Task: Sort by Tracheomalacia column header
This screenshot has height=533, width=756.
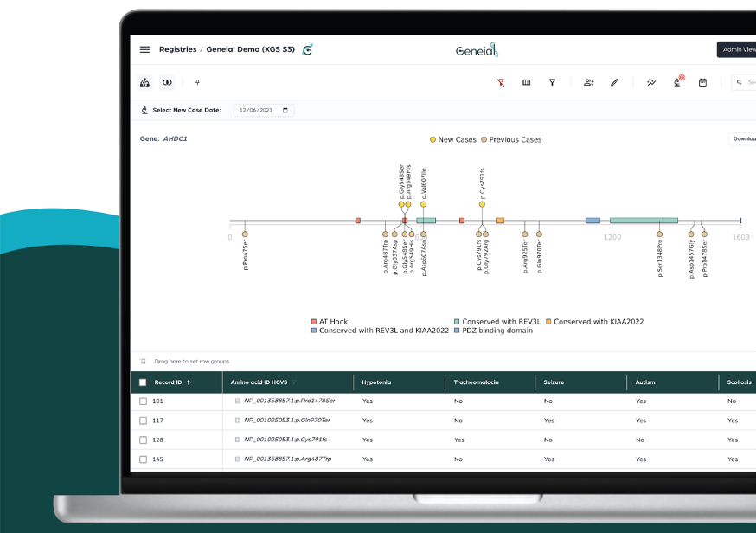Action: coord(476,382)
